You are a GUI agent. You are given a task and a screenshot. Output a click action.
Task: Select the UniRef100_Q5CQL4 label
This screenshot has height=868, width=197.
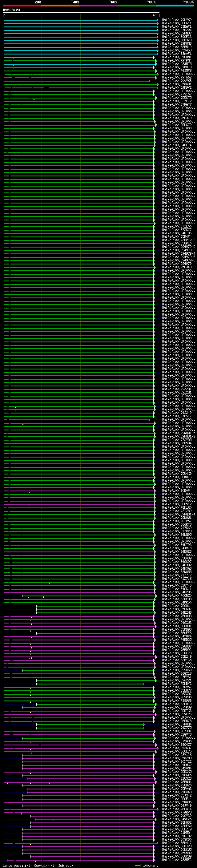coord(176,606)
